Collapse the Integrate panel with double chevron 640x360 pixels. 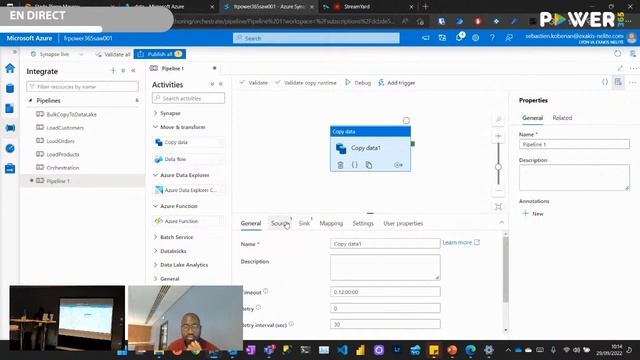(133, 71)
